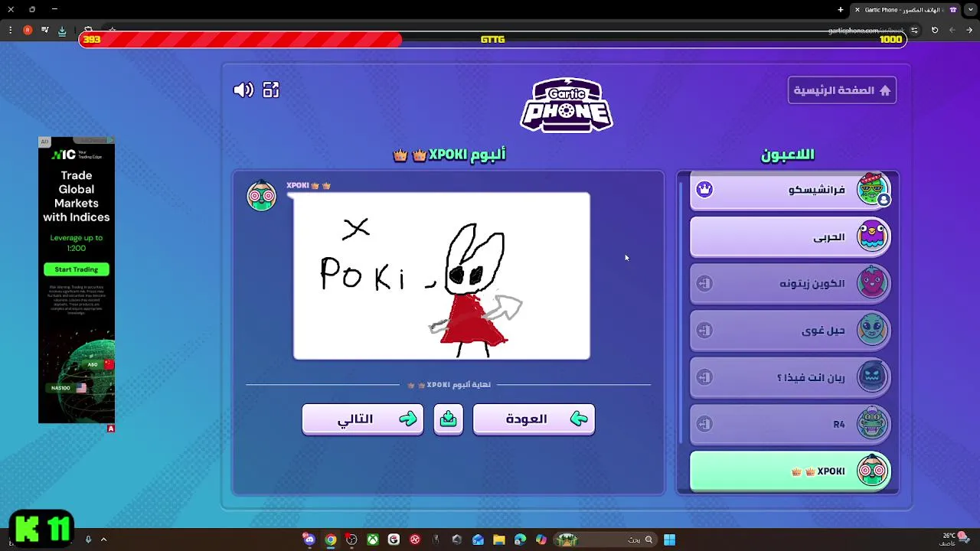Select player الكوين زيتونه
The image size is (980, 551).
(x=791, y=283)
